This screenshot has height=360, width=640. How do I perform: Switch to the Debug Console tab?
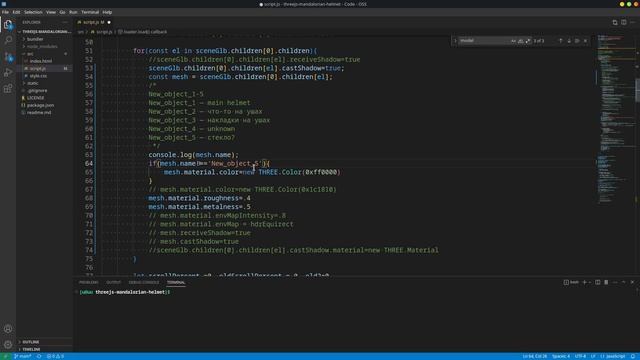tap(144, 282)
